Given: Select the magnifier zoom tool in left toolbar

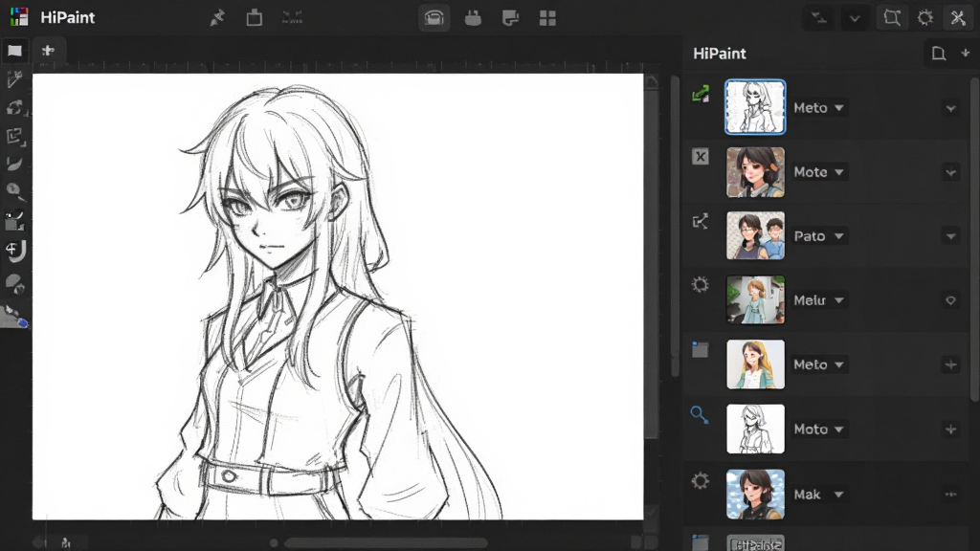Looking at the screenshot, I should pyautogui.click(x=15, y=191).
